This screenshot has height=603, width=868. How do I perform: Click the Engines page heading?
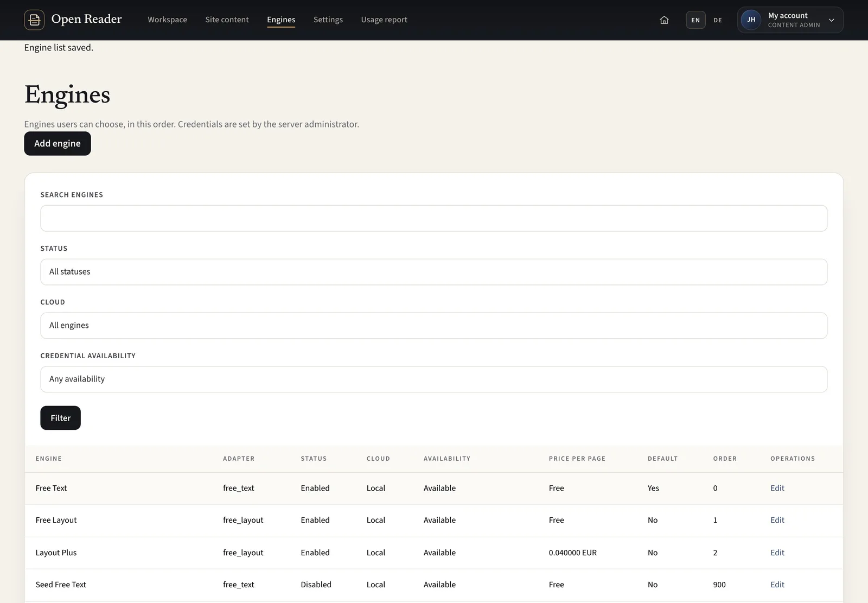coord(67,95)
